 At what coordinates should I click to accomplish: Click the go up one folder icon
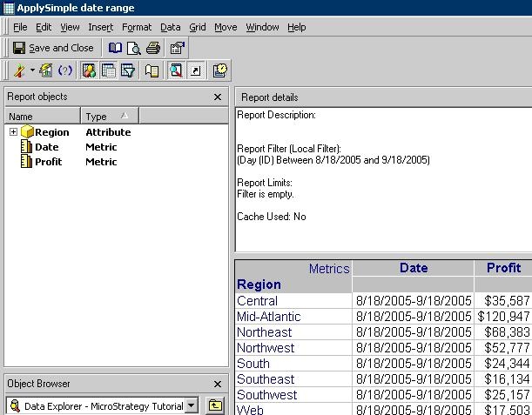(215, 405)
